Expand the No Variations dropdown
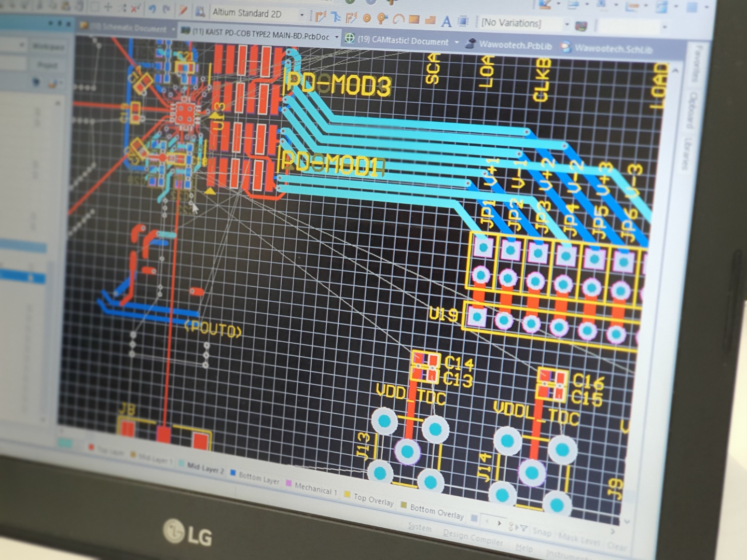Image resolution: width=747 pixels, height=560 pixels. click(566, 24)
